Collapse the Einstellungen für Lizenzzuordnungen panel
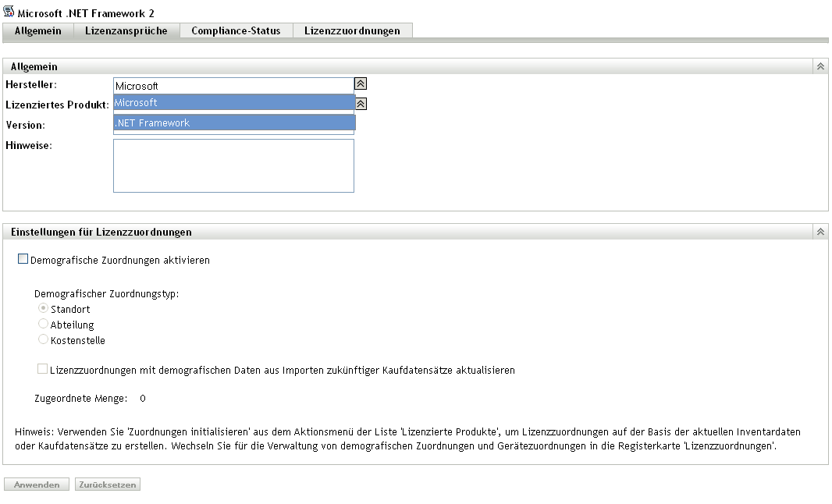 tap(820, 232)
